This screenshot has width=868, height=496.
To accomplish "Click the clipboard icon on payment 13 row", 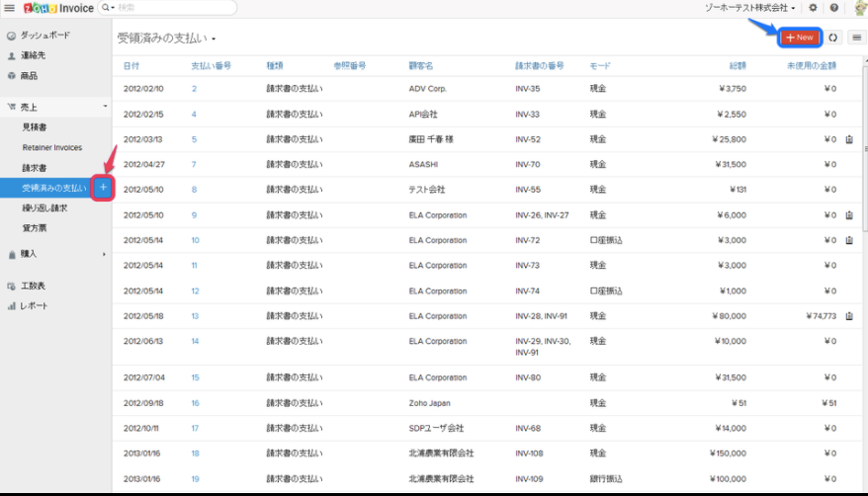I will [x=849, y=316].
